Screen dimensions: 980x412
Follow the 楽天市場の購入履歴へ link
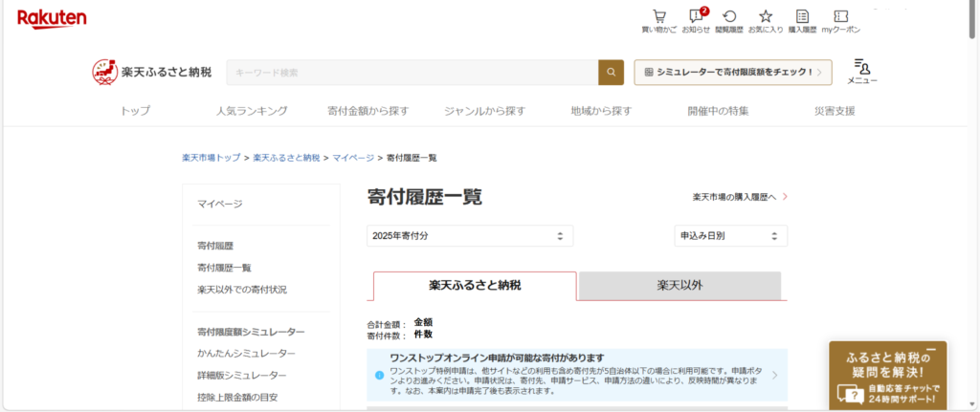tap(739, 197)
